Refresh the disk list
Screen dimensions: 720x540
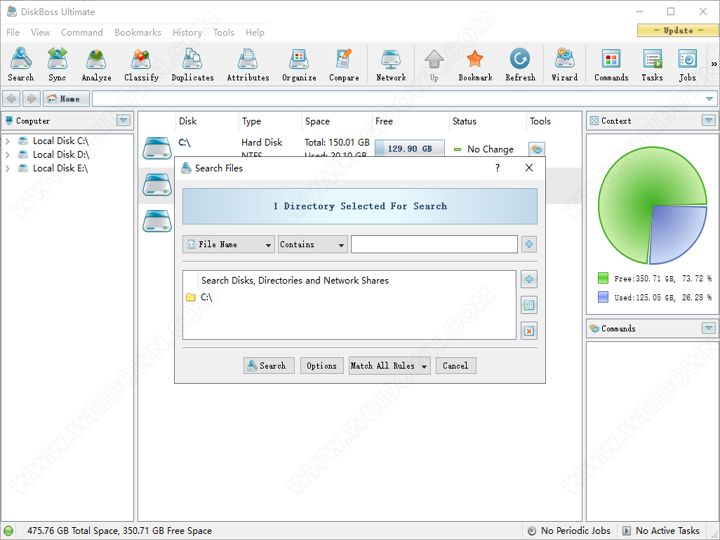[520, 65]
